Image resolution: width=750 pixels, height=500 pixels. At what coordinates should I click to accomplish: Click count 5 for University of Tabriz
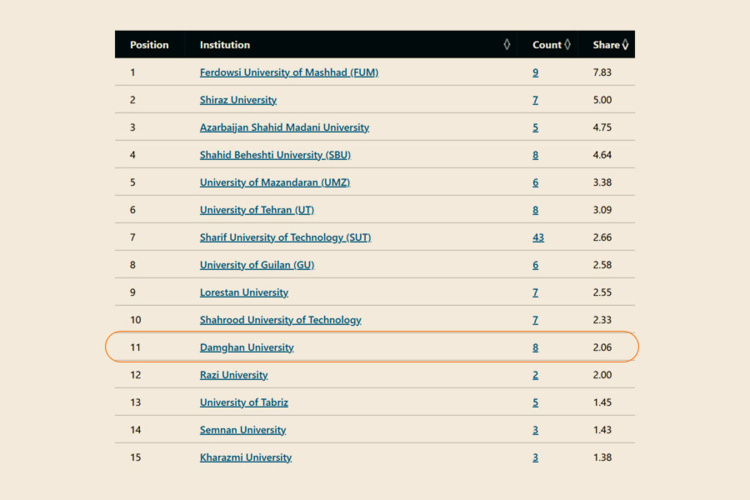(535, 402)
